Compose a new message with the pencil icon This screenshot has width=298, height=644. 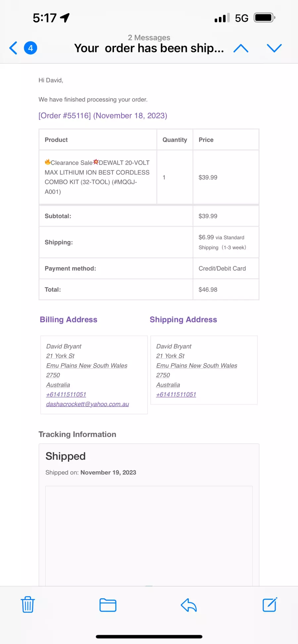coord(270,605)
